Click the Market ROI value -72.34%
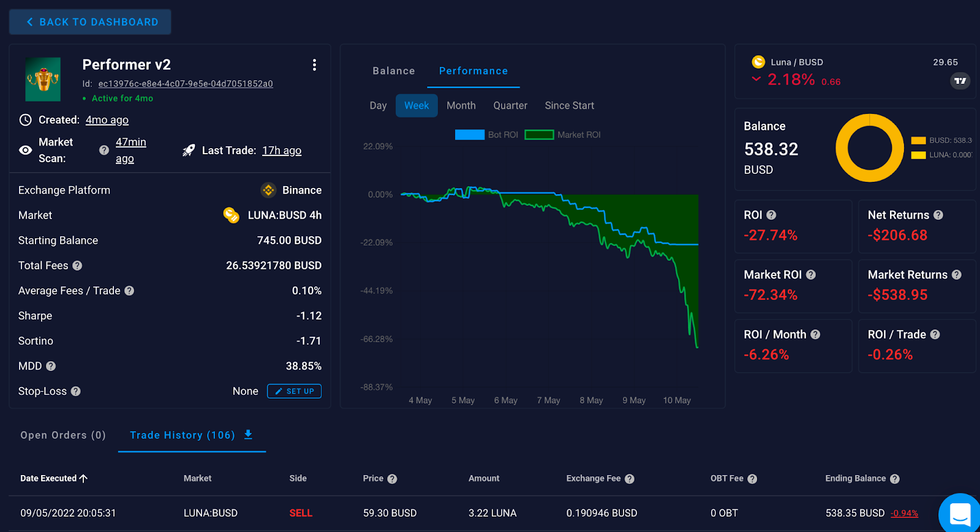Screen dimensions: 980x532 771,295
